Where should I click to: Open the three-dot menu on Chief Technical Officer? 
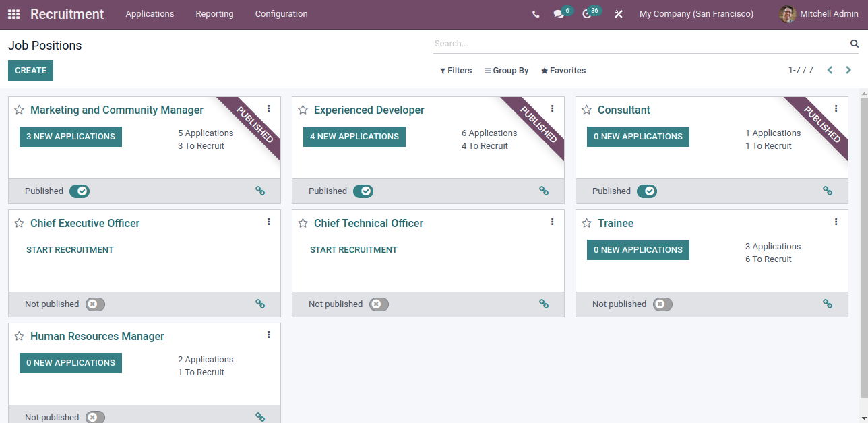click(552, 222)
